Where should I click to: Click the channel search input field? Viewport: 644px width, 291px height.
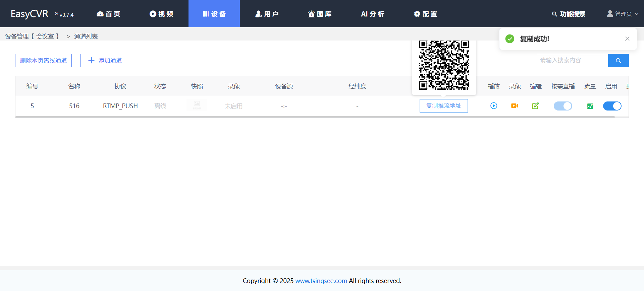(572, 61)
